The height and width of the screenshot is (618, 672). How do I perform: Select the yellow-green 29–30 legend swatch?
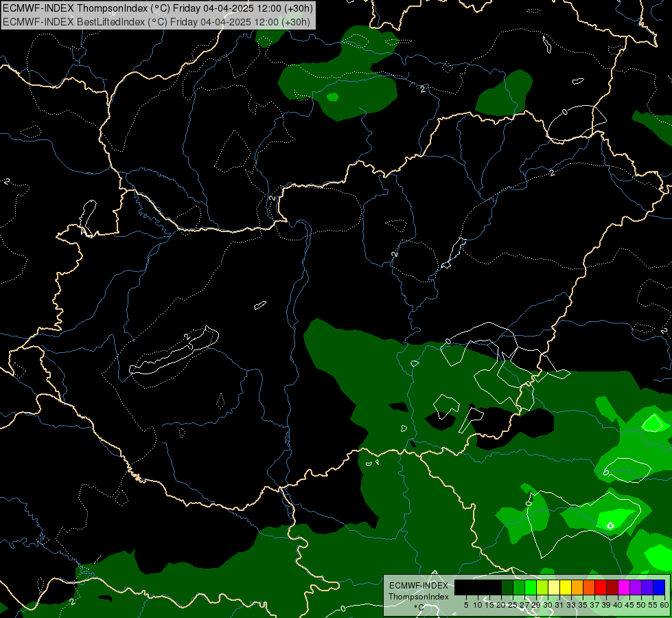542,587
